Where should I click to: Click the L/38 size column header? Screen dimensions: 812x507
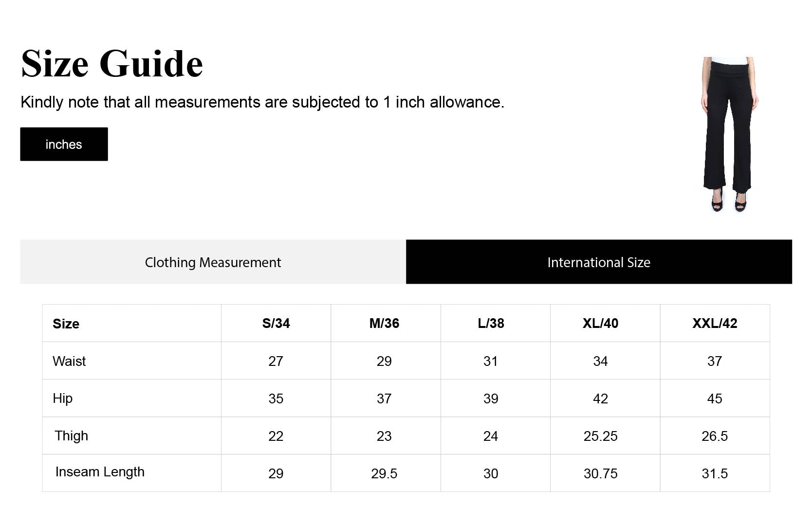coord(491,323)
